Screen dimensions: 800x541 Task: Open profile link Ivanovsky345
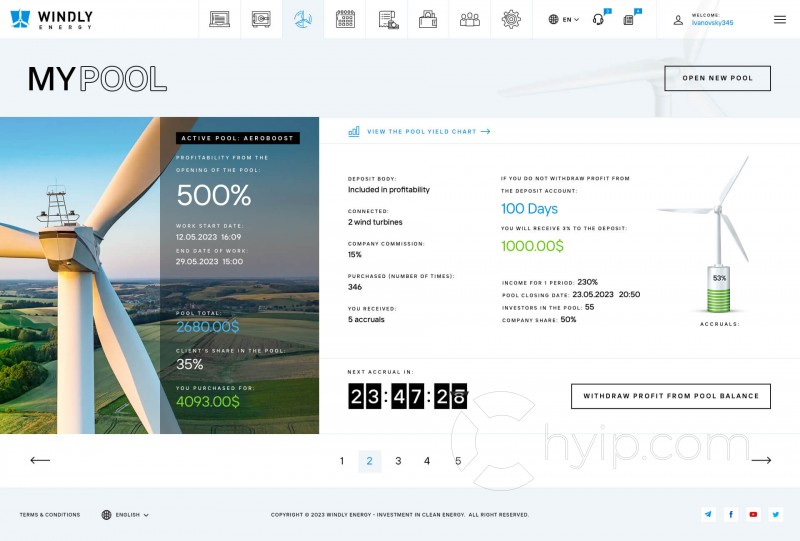(712, 22)
